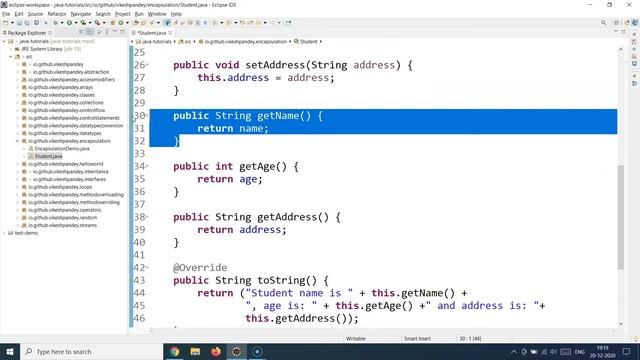Collapse the getAddress method at line 38
This screenshot has width=640, height=360.
(147, 217)
